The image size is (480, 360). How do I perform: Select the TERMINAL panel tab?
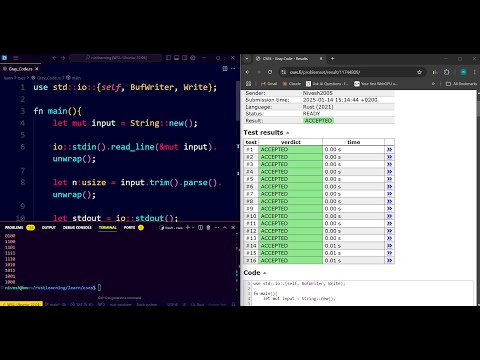[108, 228]
